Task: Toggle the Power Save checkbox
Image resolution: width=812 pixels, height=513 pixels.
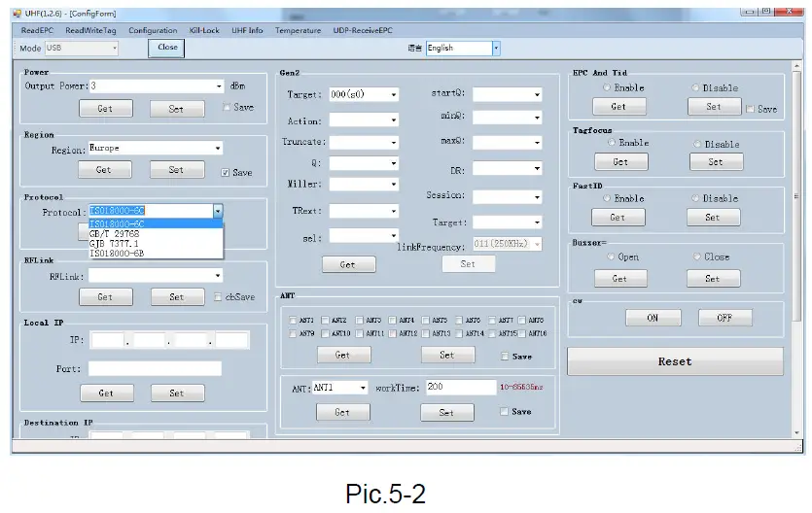Action: coord(227,107)
